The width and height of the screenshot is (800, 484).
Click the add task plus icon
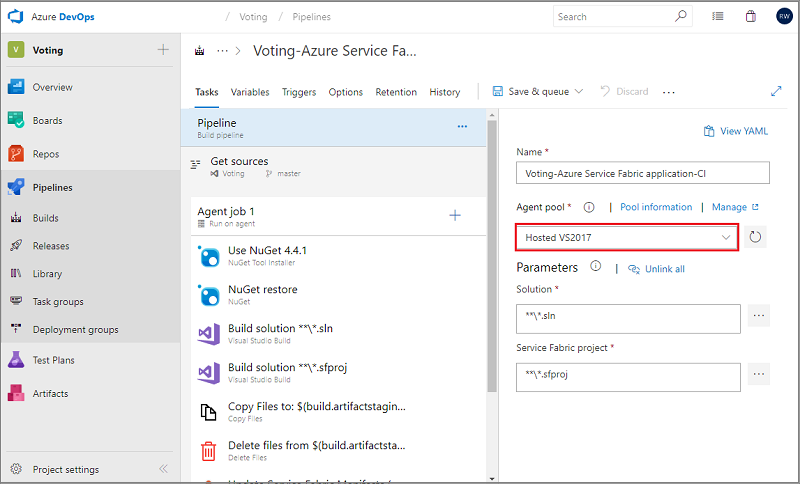(x=455, y=214)
